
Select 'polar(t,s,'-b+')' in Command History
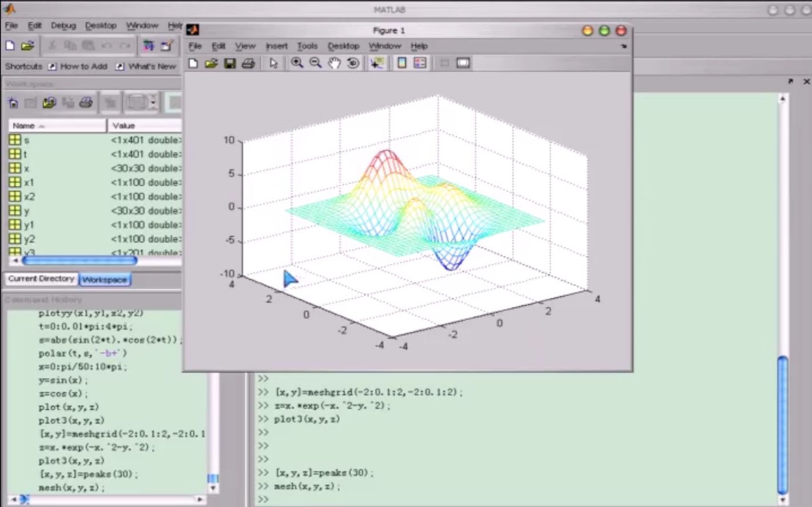pos(83,353)
